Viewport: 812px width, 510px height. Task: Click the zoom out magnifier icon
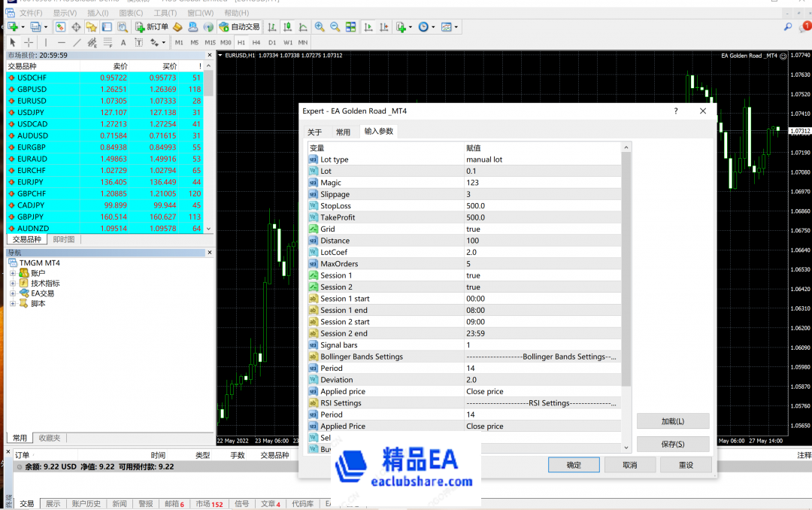[335, 27]
